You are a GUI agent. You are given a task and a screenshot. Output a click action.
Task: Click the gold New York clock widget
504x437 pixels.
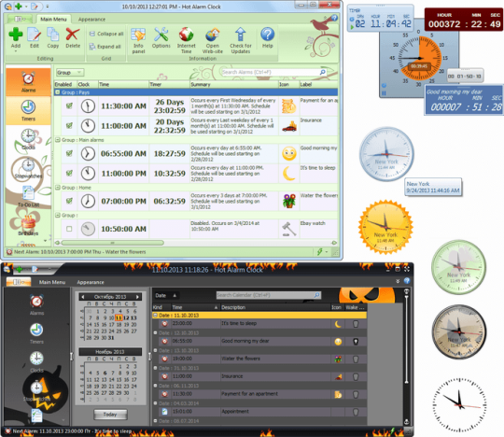(385, 227)
